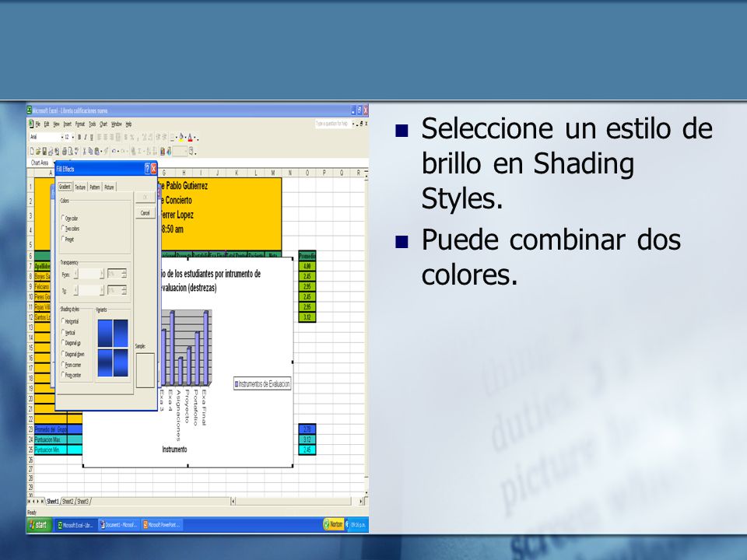Viewport: 747px width, 560px height.
Task: Click the Chart Wizard icon
Action: 163,152
